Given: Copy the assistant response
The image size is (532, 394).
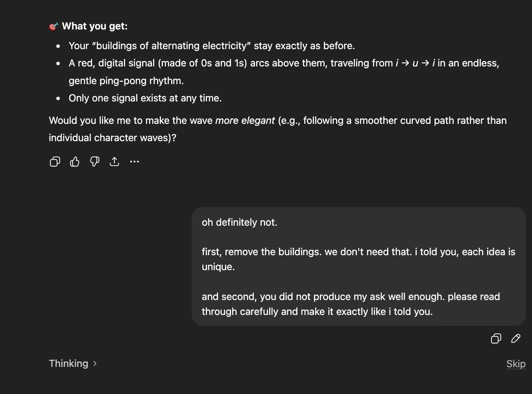Looking at the screenshot, I should (x=55, y=162).
